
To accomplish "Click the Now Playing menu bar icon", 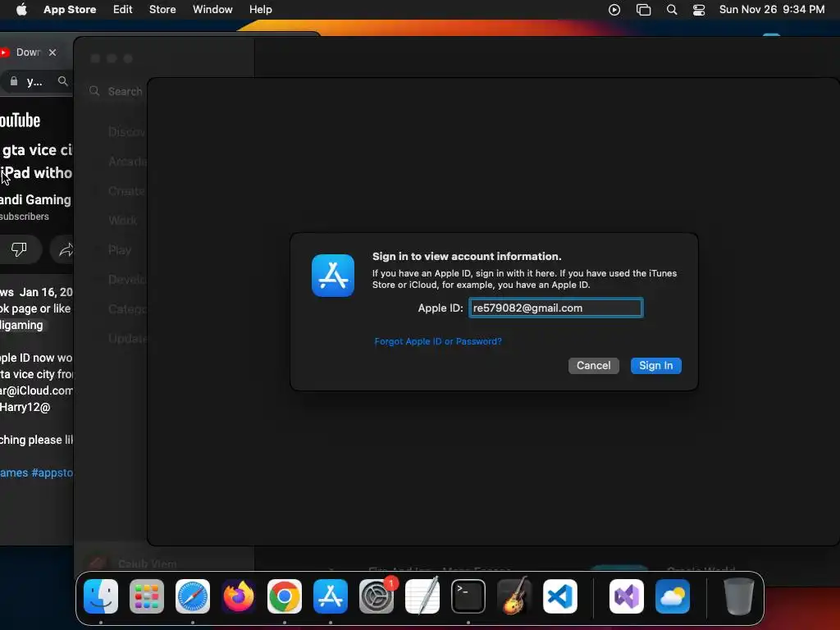I will [614, 10].
